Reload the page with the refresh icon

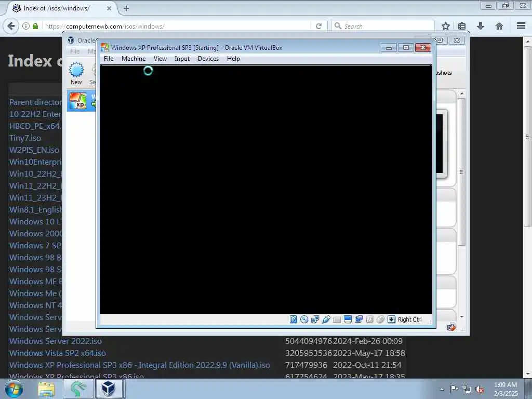[318, 26]
